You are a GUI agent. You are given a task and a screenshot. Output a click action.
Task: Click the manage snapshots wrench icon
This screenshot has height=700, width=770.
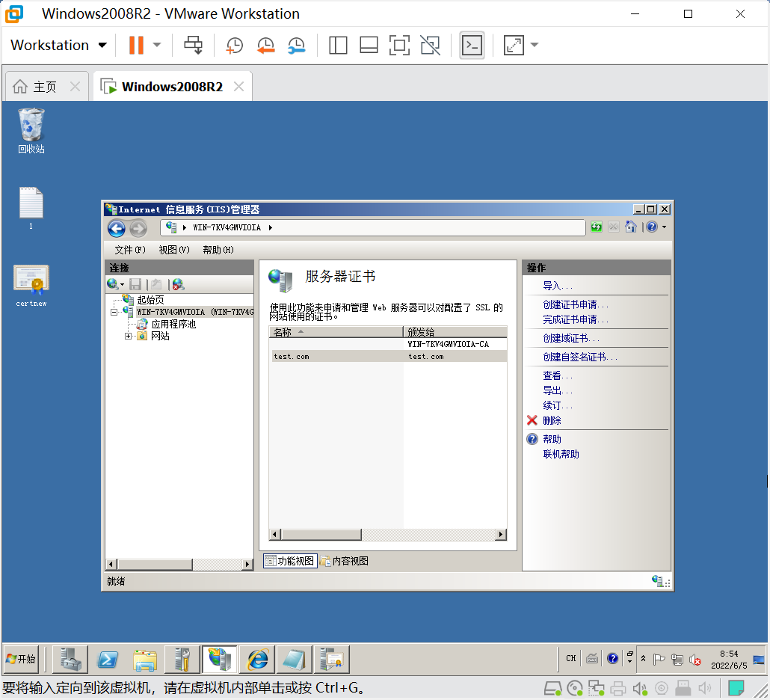(x=297, y=45)
